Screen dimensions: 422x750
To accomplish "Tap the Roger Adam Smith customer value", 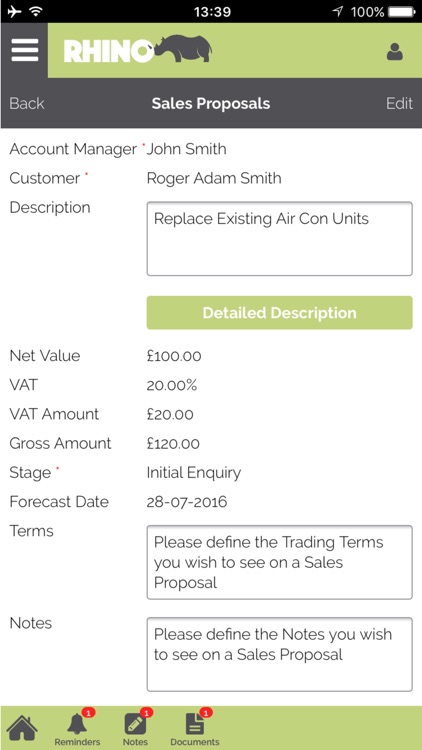I will [x=214, y=178].
